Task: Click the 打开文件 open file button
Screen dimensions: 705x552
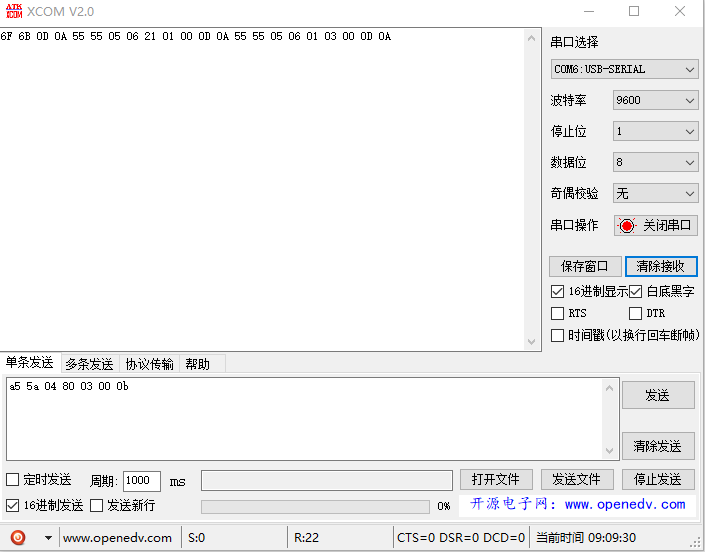Action: [496, 479]
